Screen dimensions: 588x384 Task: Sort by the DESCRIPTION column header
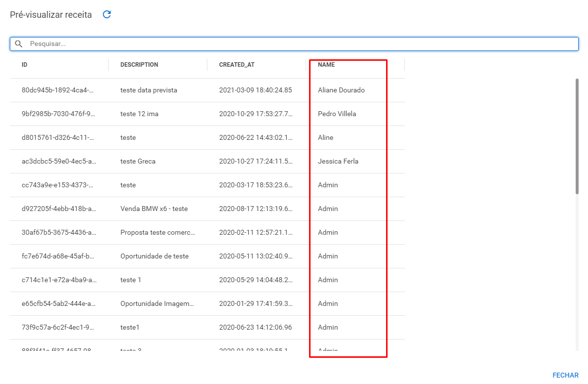pos(139,65)
